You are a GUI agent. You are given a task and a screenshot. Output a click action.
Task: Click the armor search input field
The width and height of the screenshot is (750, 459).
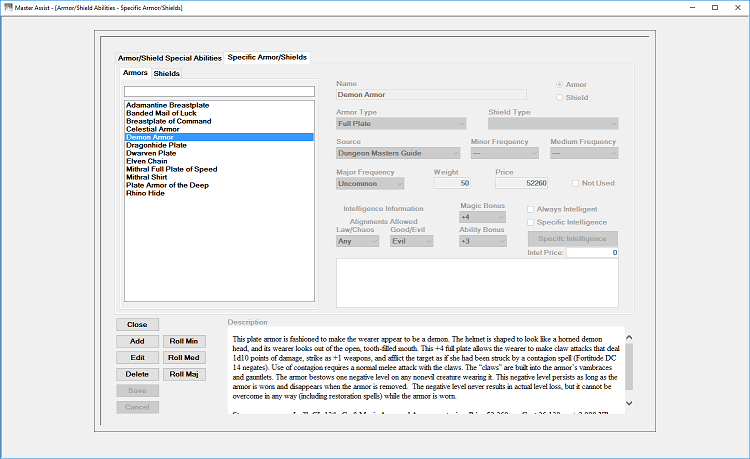point(219,91)
